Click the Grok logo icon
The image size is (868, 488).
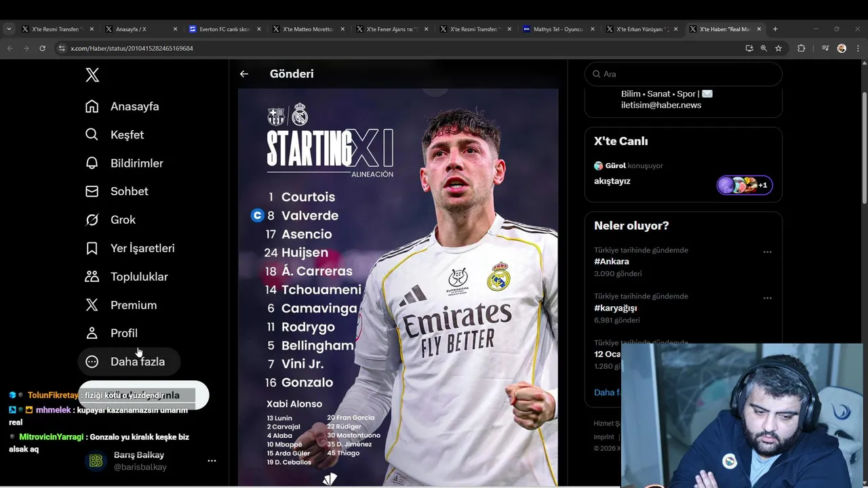[x=92, y=220]
